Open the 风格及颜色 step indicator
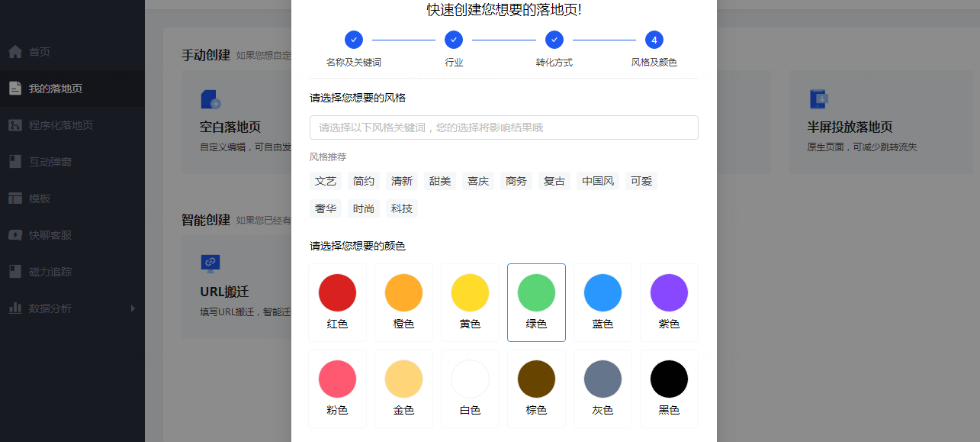The width and height of the screenshot is (980, 442). (653, 39)
